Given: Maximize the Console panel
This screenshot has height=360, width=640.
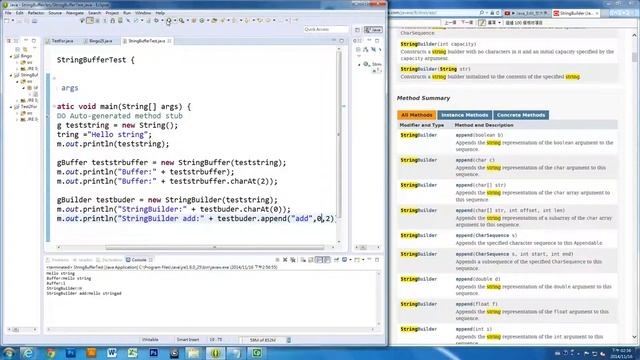Looking at the screenshot, I should pos(377,260).
